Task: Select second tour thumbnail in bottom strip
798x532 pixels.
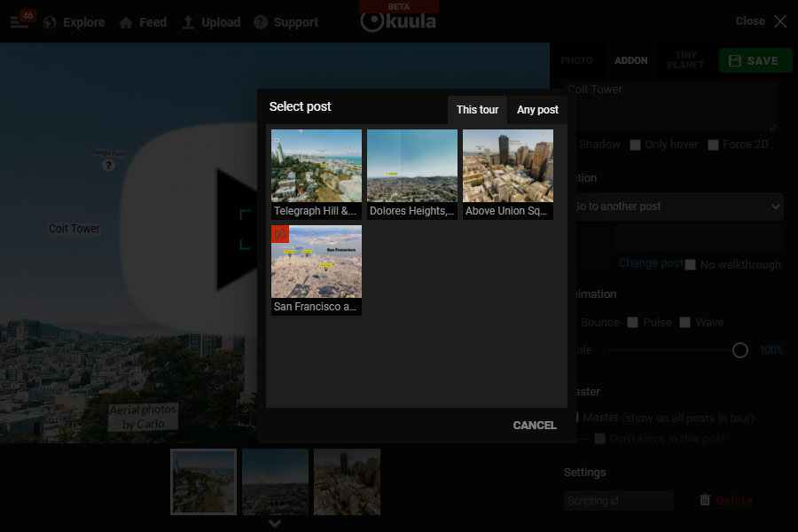Action: tap(276, 481)
